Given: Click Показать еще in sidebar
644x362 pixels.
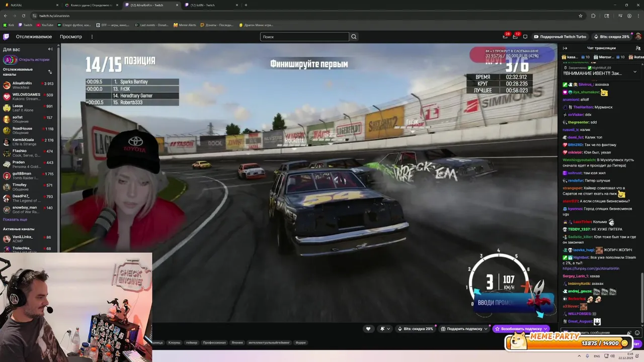Looking at the screenshot, I should (15, 219).
